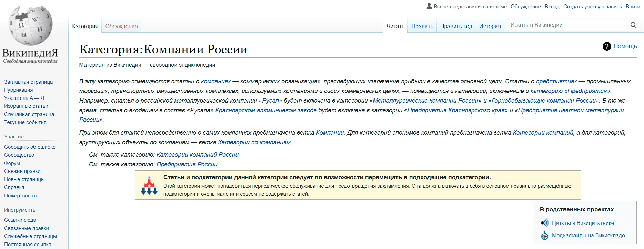Click the search magnifier icon
644x249 pixels.
pyautogui.click(x=633, y=25)
